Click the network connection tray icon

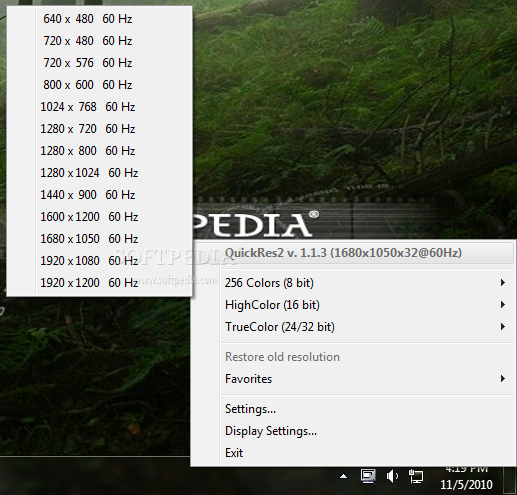416,476
